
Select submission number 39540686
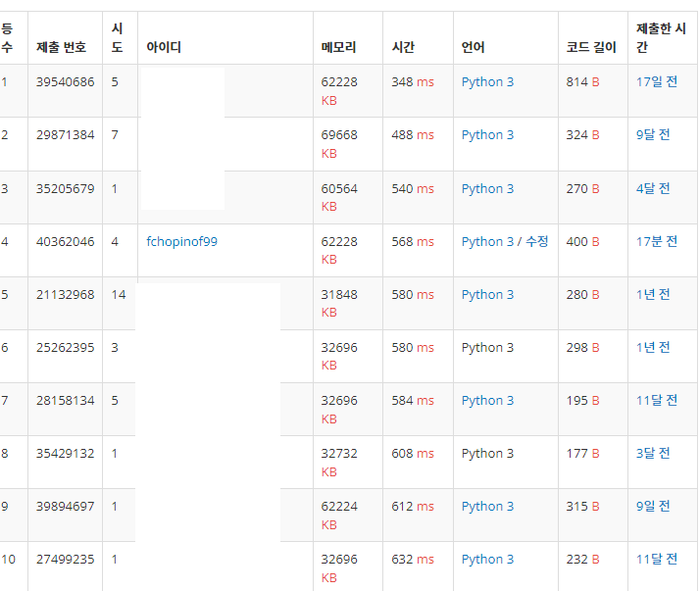(x=65, y=82)
